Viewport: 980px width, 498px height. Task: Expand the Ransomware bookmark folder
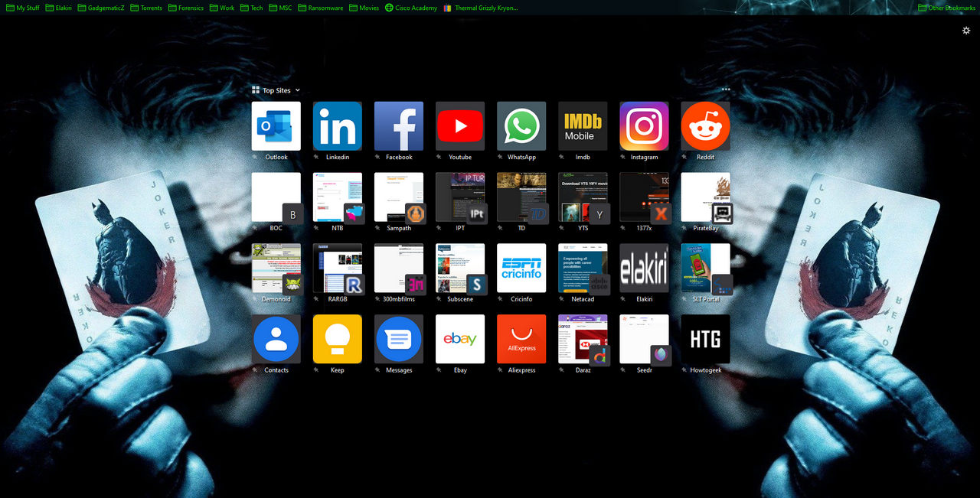point(320,8)
